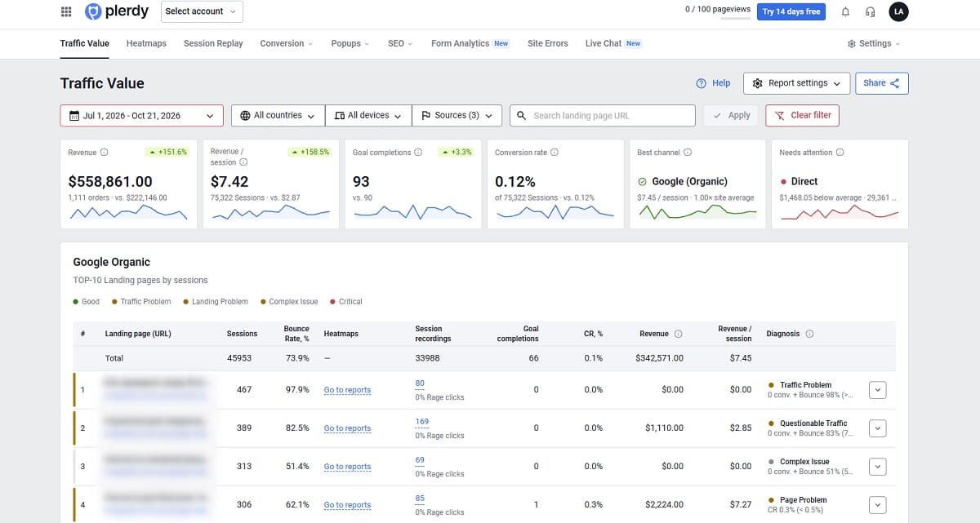Click the Good legend green dot

[76, 302]
